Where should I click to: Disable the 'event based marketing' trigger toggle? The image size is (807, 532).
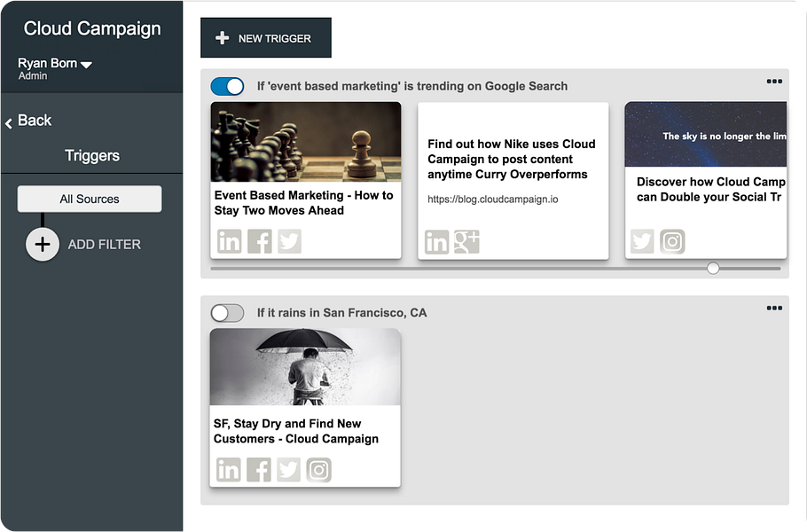coord(227,86)
